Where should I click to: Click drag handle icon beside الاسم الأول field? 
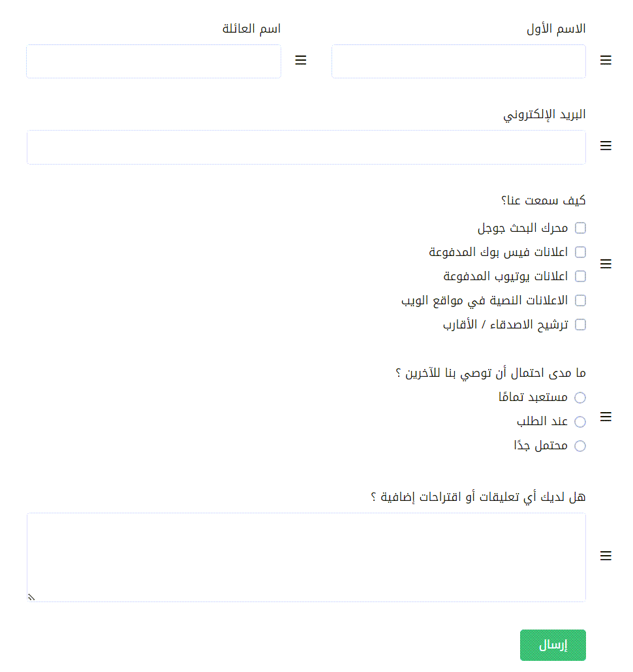(x=606, y=61)
